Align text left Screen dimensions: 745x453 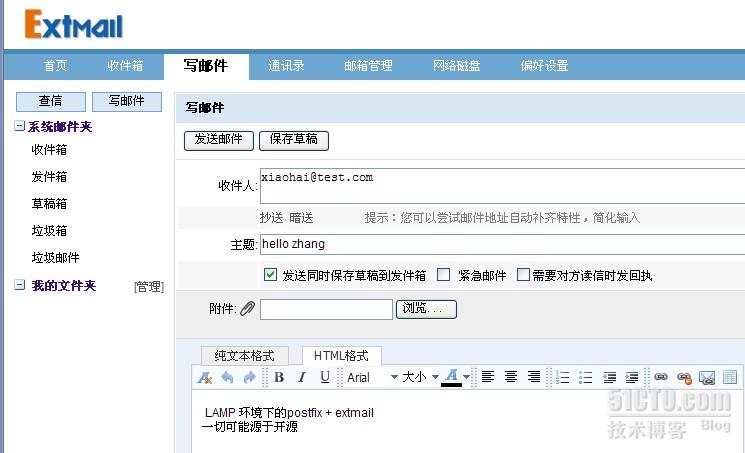[x=488, y=377]
